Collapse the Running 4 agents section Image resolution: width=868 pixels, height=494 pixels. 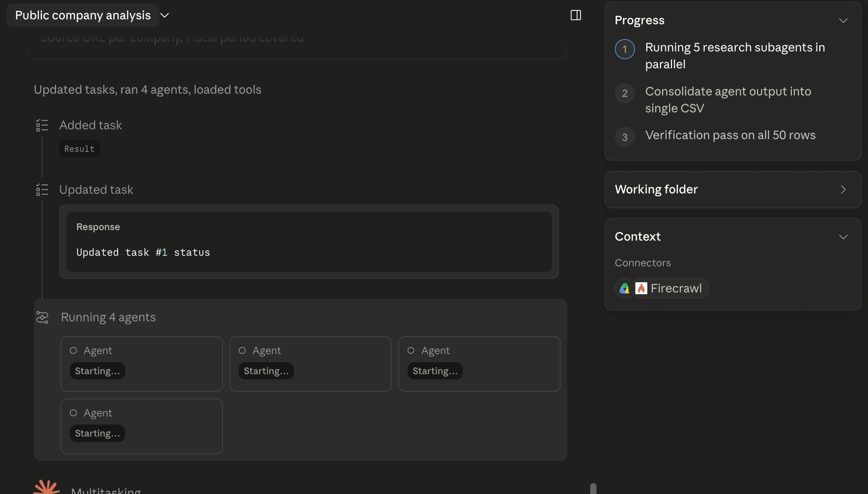[x=108, y=317]
